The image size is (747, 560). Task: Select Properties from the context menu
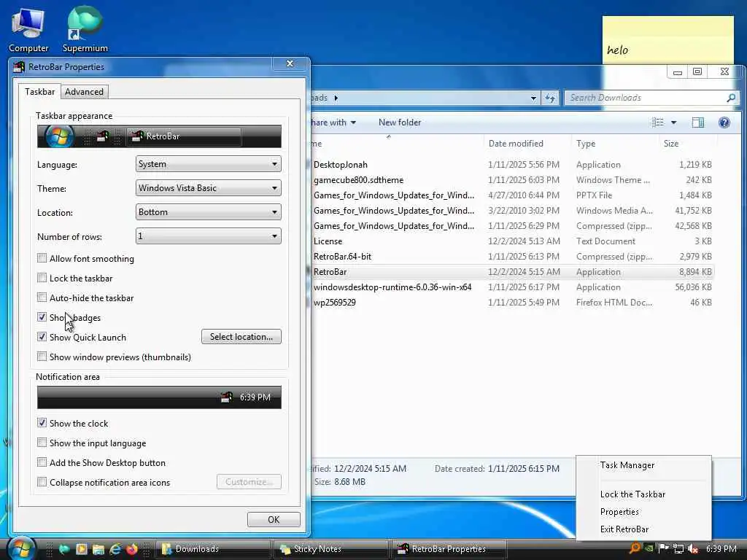point(619,512)
